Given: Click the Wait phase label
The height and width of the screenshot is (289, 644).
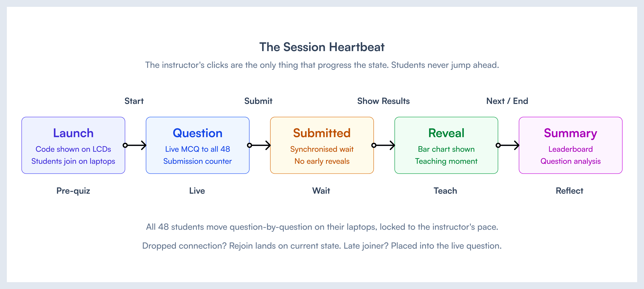Looking at the screenshot, I should [x=321, y=191].
